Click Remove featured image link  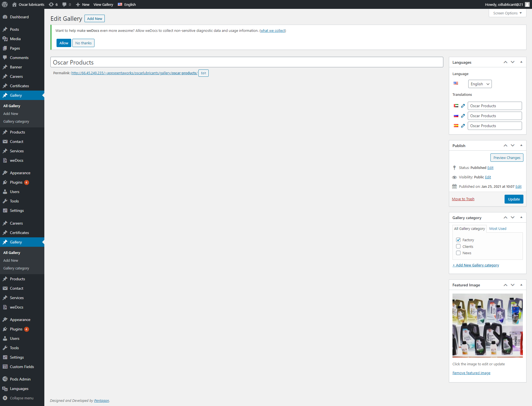click(x=471, y=373)
